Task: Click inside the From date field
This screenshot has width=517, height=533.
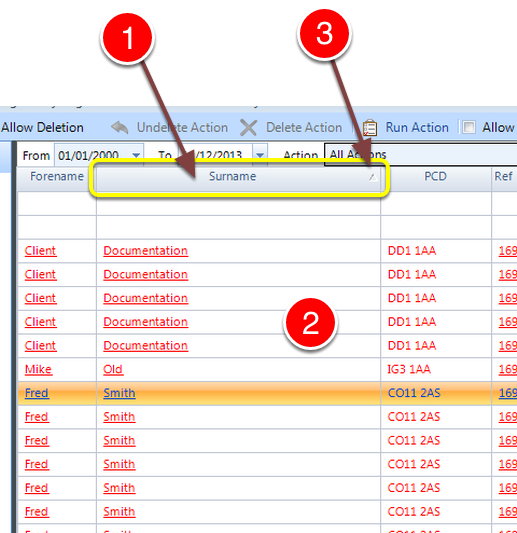Action: click(x=92, y=155)
